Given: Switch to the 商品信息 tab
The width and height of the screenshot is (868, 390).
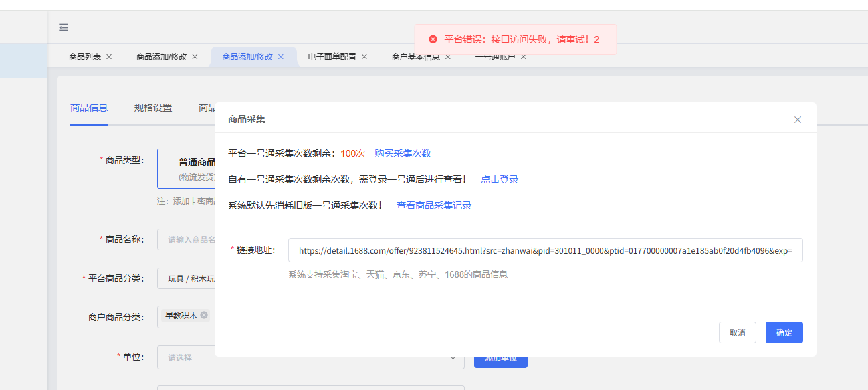Looking at the screenshot, I should coord(89,108).
